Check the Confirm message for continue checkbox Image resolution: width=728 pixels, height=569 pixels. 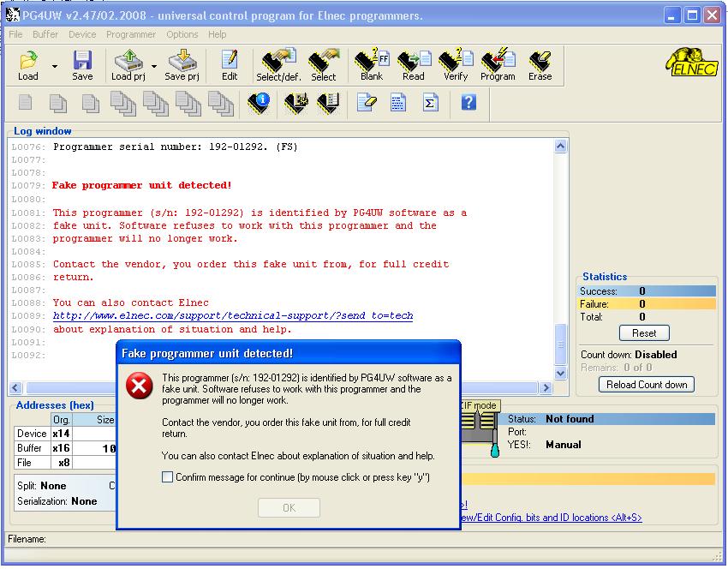[x=167, y=477]
